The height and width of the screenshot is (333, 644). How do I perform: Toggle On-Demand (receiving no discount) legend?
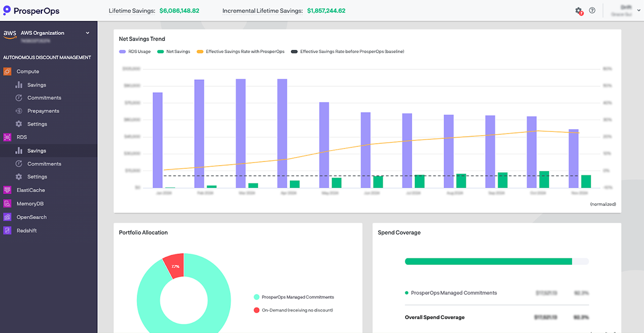coord(294,310)
